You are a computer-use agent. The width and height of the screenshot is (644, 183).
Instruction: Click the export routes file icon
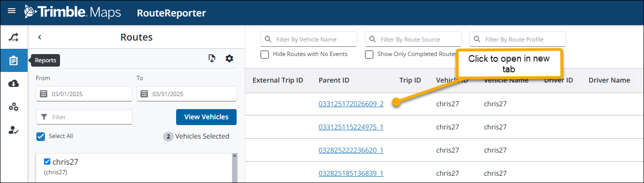click(211, 58)
